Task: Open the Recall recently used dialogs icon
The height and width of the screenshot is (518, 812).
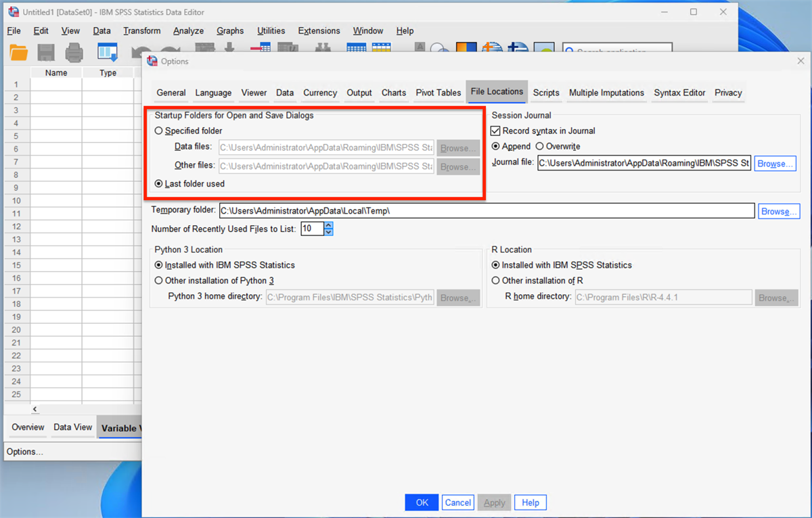Action: point(108,52)
